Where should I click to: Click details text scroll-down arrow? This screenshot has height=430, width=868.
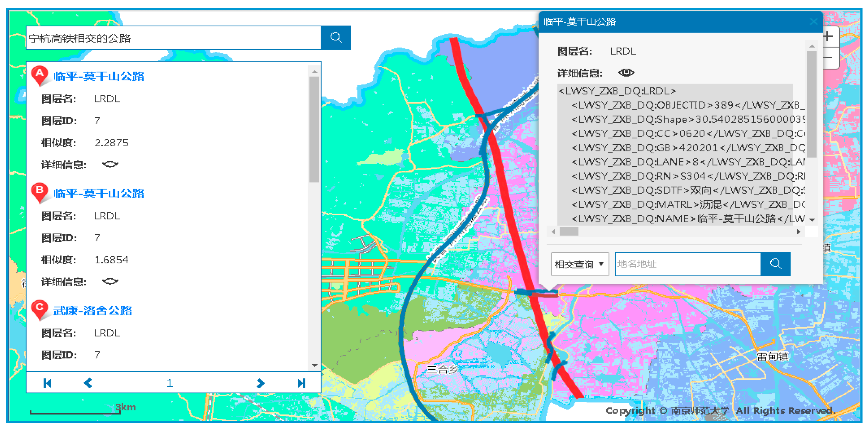point(812,220)
